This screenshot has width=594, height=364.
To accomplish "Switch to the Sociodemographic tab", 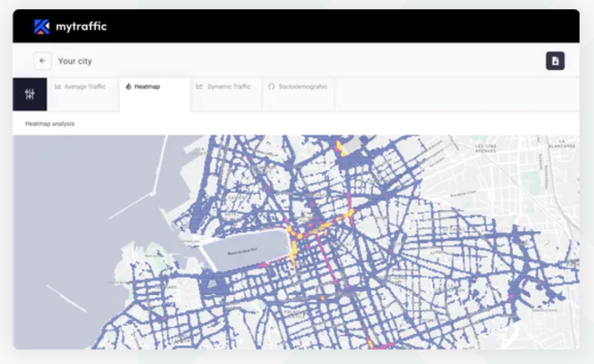I will pos(303,87).
